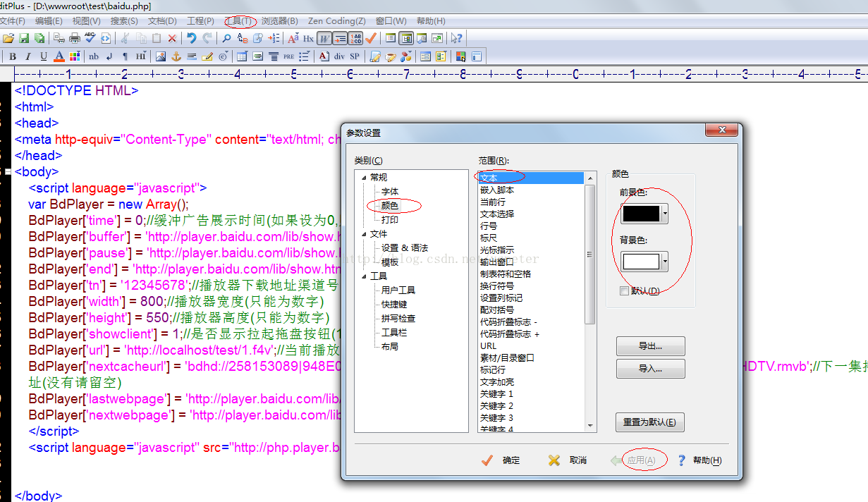
Task: Click the View in Browser icon
Action: (106, 38)
